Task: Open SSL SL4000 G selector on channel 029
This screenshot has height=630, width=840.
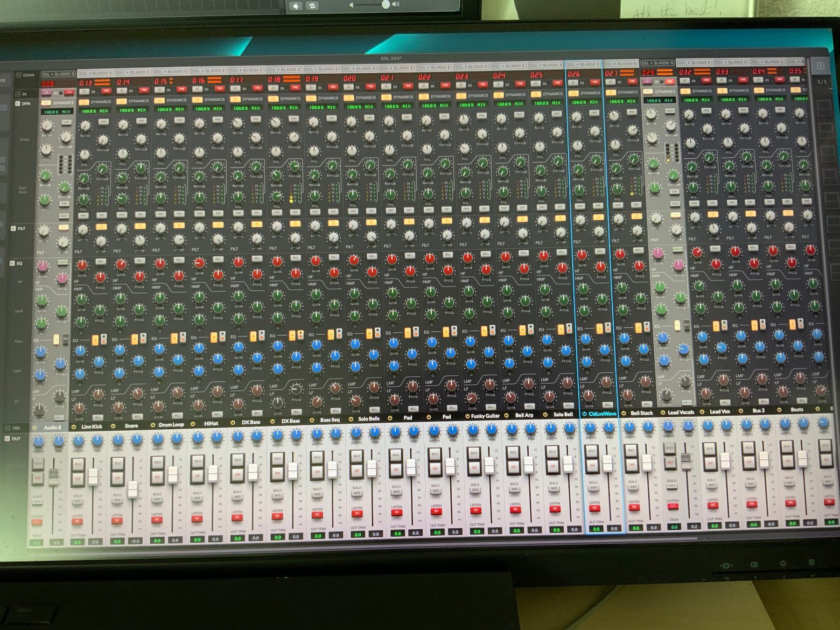Action: coord(657,63)
